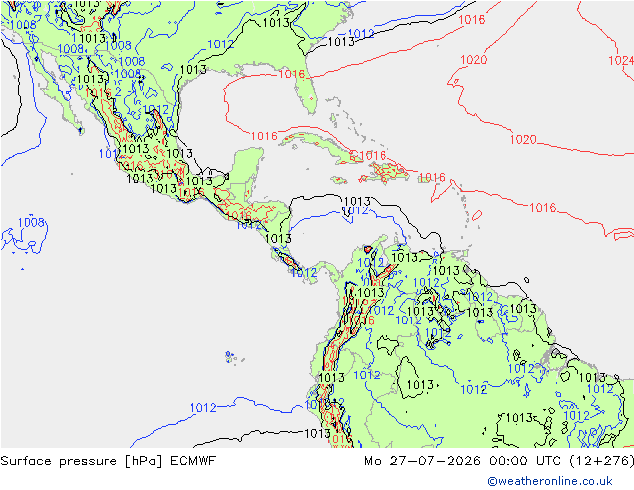Click the black 1013 label in Caribbean Sea
The height and width of the screenshot is (490, 634).
click(x=357, y=201)
